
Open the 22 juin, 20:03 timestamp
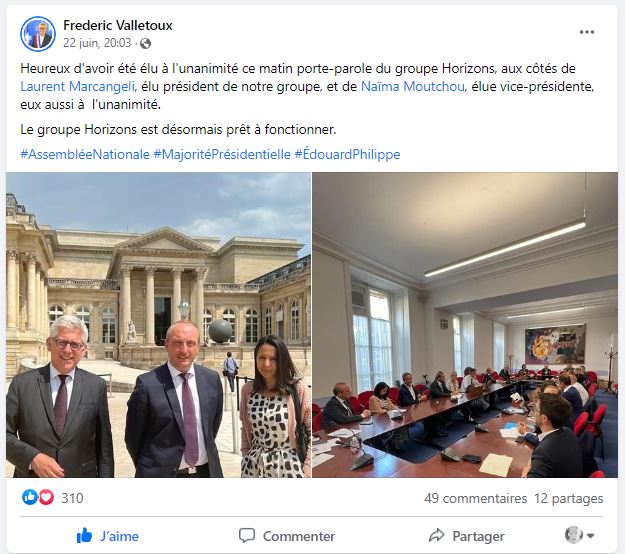pyautogui.click(x=97, y=43)
